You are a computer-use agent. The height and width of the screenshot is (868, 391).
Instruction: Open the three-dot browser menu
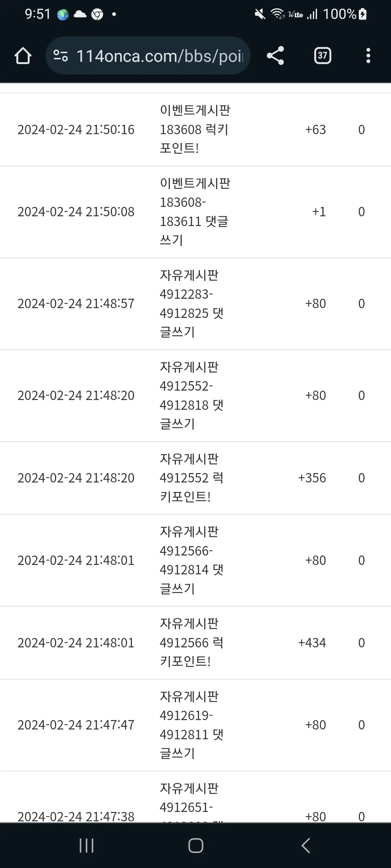pos(368,56)
